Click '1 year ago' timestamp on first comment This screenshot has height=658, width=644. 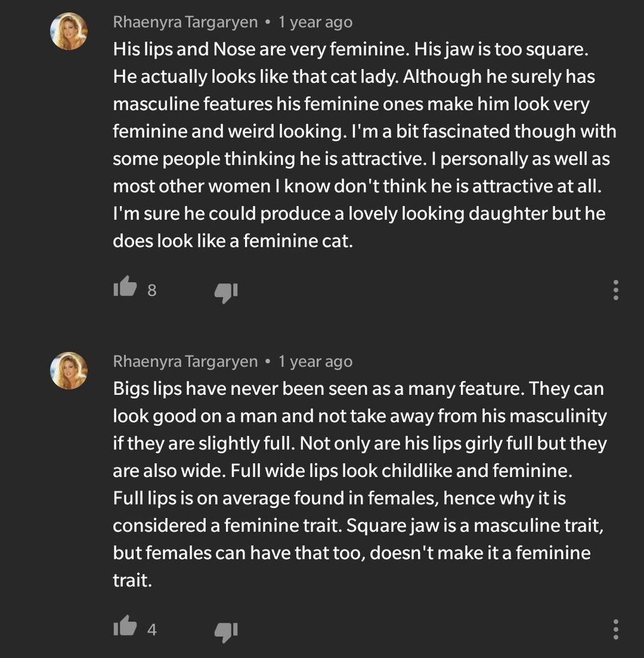(315, 22)
